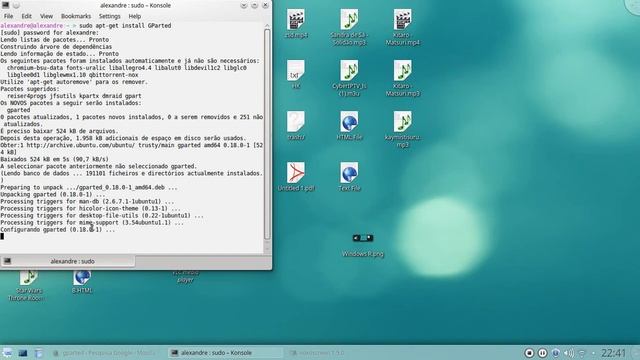
Task: Click the show desktop icon in the taskbar
Action: (x=22, y=353)
